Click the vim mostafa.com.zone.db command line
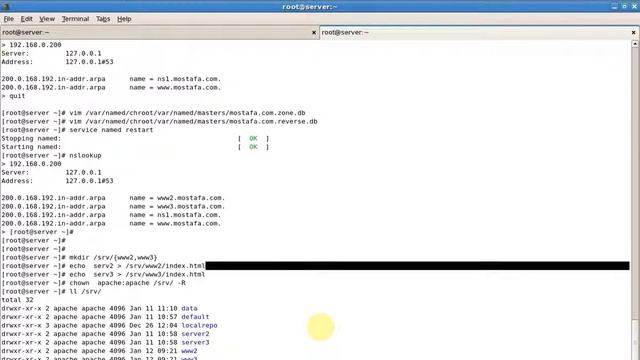 click(x=153, y=113)
